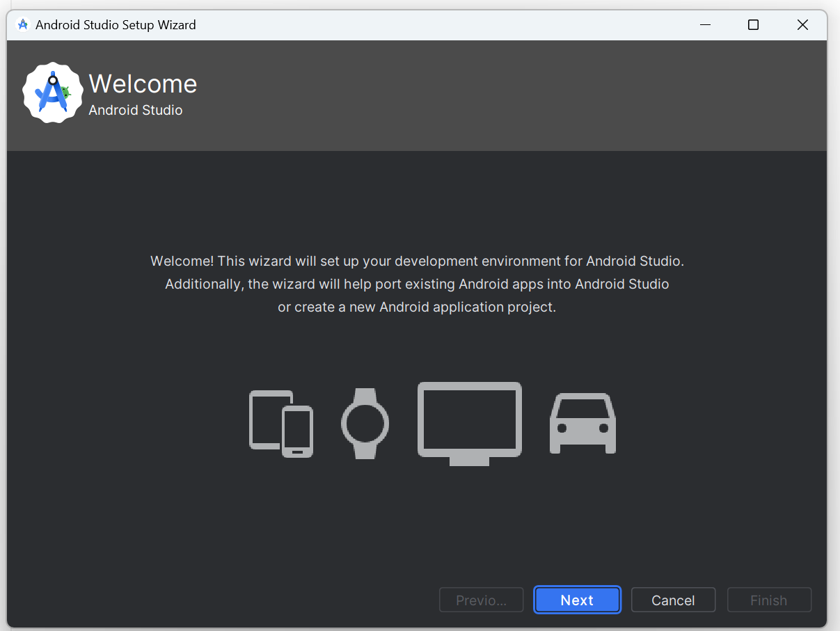Screen dimensions: 840x631
Task: Click the 'Additionally, the wizard will help port' line
Action: click(x=417, y=284)
